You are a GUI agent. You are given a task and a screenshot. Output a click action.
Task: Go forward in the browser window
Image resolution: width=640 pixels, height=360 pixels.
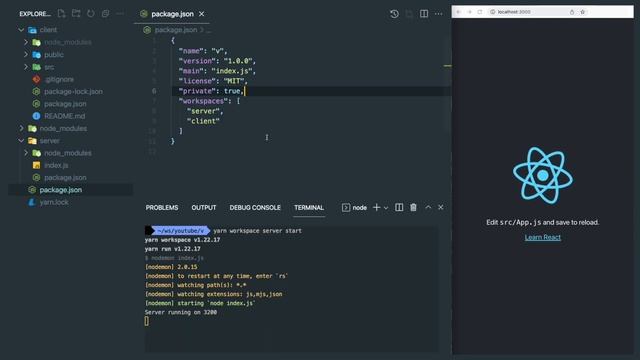tap(469, 12)
